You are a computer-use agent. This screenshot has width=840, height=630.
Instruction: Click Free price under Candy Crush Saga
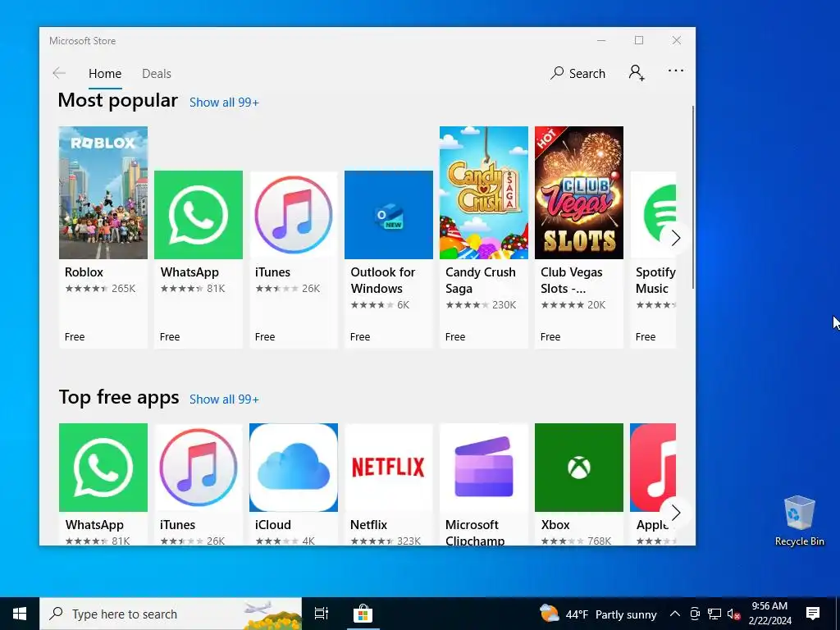(x=455, y=337)
